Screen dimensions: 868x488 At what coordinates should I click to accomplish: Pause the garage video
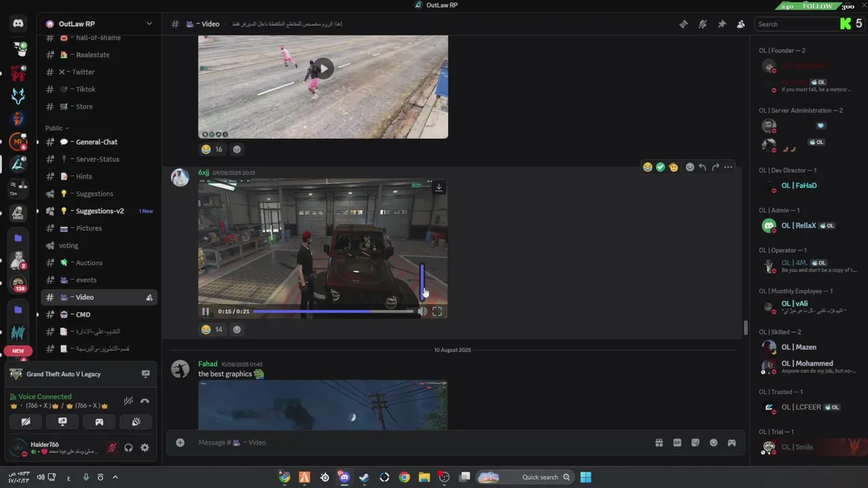(205, 312)
